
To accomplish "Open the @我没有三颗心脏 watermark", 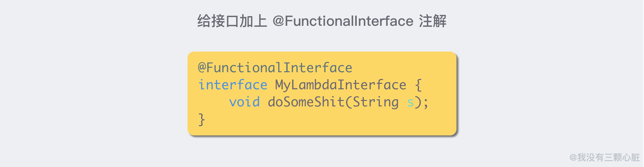I will tap(604, 157).
